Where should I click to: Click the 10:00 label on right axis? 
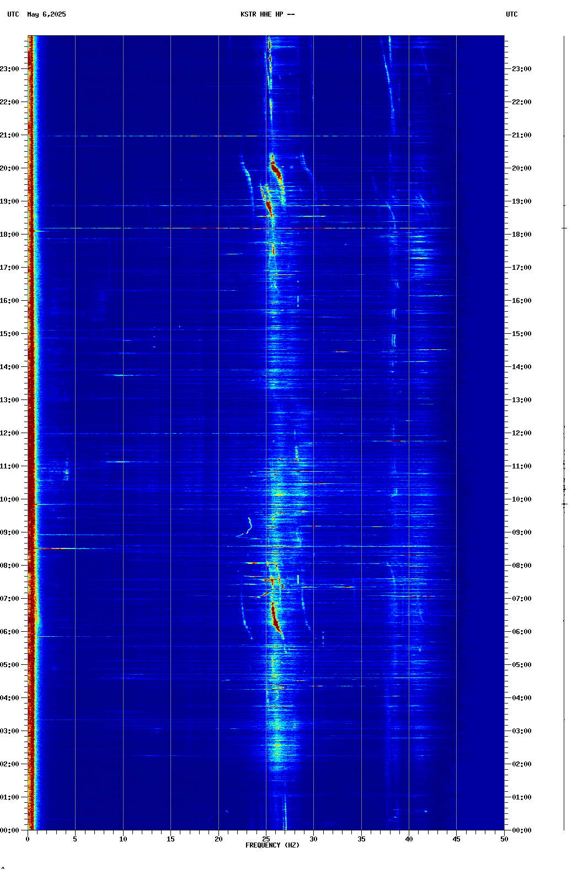[x=522, y=499]
